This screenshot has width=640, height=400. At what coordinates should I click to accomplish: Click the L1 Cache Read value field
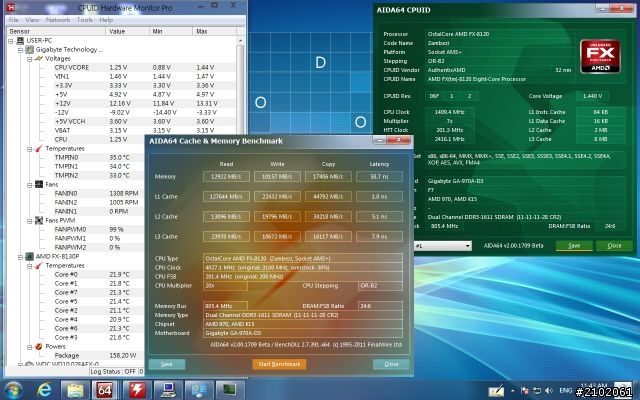click(226, 197)
